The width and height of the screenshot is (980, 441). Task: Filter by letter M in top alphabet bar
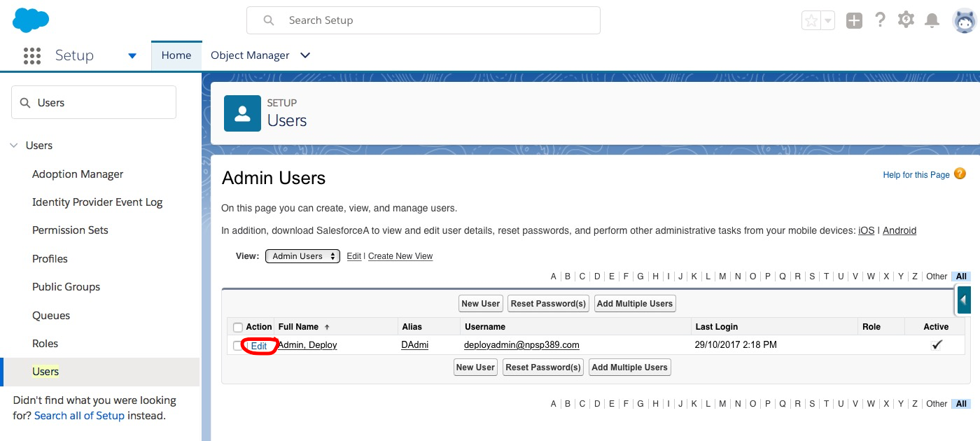[722, 276]
